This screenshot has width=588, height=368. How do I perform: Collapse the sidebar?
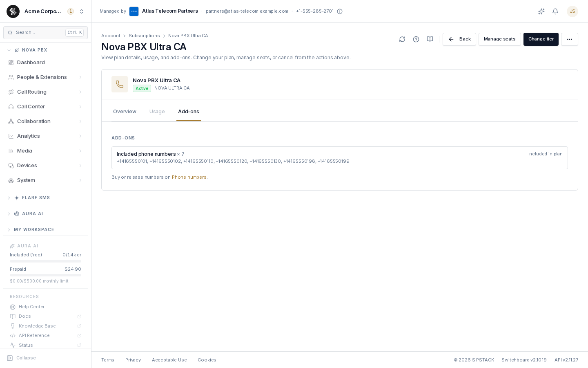click(22, 358)
